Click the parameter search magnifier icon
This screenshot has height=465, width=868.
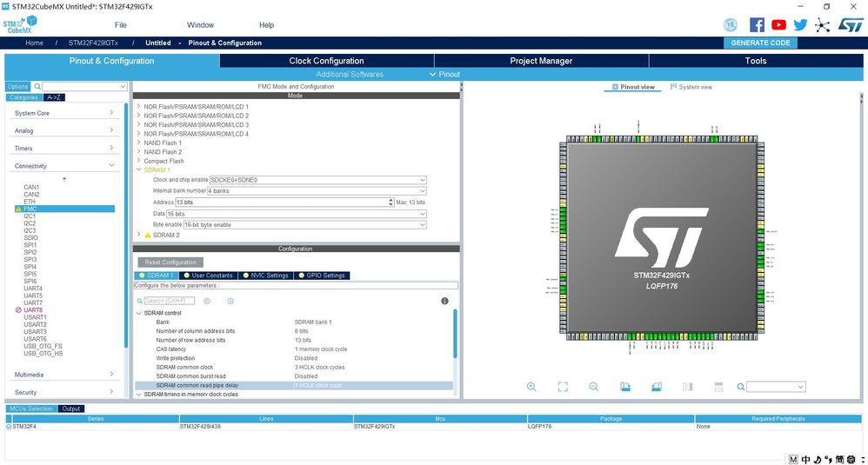[139, 301]
